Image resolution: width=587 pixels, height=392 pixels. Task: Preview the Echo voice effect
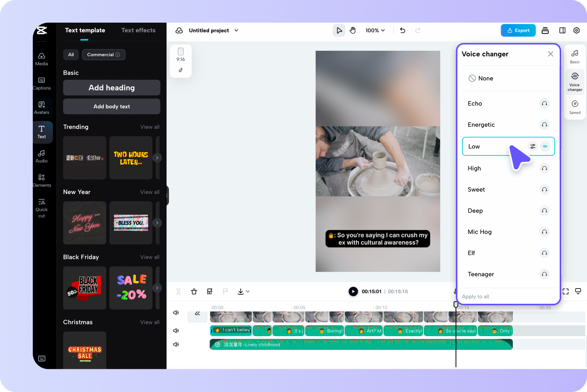click(x=544, y=103)
